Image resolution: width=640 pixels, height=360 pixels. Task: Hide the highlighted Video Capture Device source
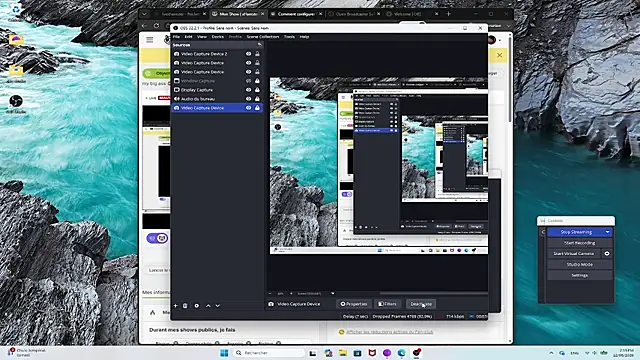pos(248,108)
